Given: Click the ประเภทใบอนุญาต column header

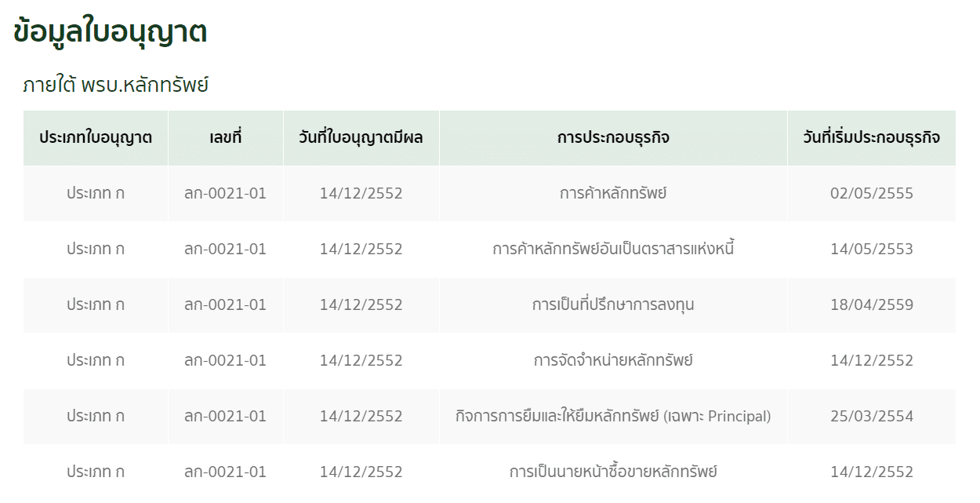Looking at the screenshot, I should 96,138.
